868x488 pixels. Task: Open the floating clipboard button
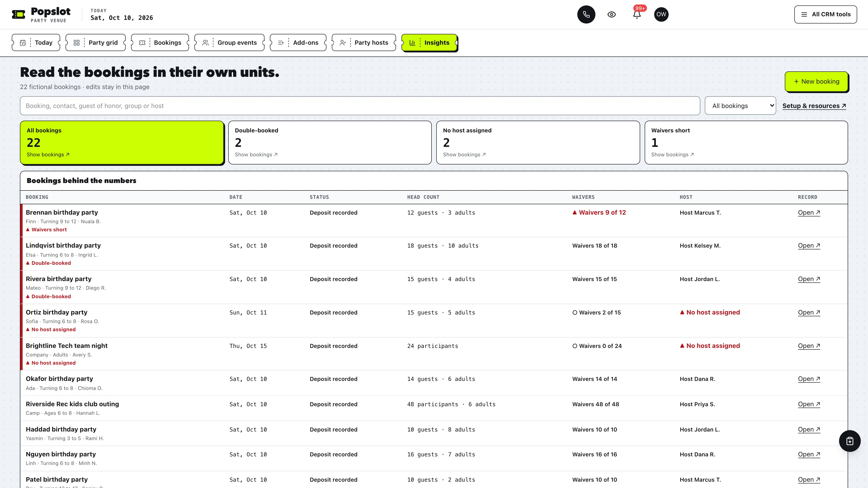pos(849,441)
